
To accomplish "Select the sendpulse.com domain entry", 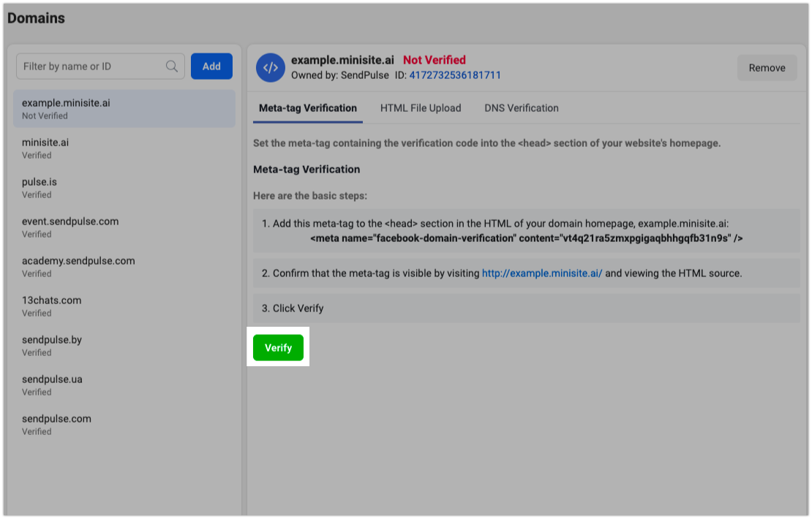I will point(124,424).
